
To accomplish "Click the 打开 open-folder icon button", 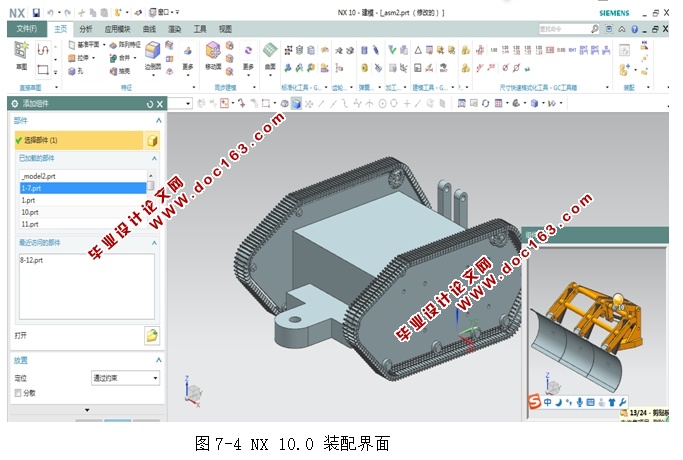I will pos(152,335).
